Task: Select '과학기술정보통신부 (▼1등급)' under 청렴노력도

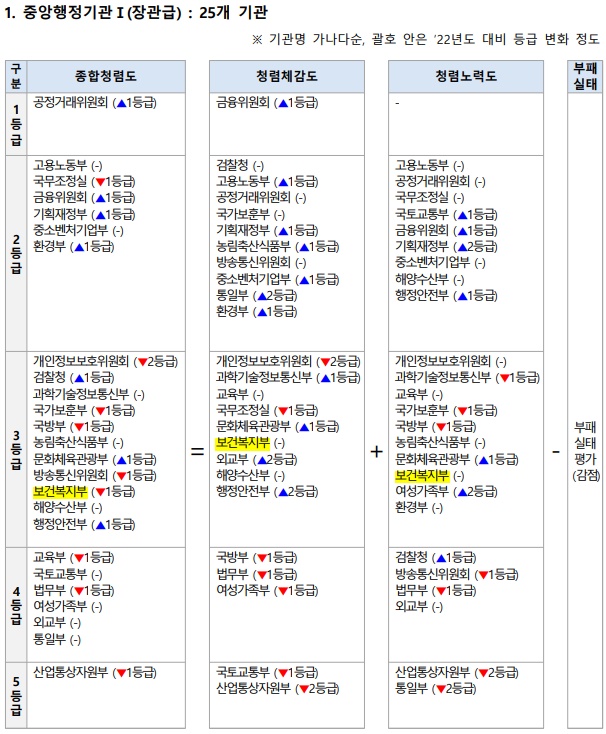Action: 467,378
